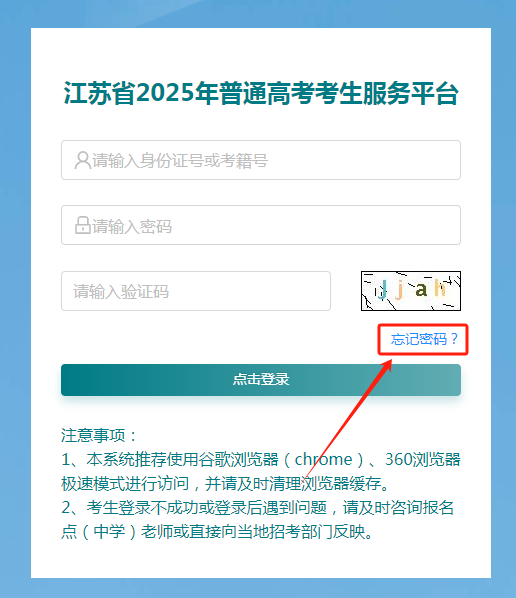Focus the 请输入身份证号或考籍号 input box

(x=261, y=160)
